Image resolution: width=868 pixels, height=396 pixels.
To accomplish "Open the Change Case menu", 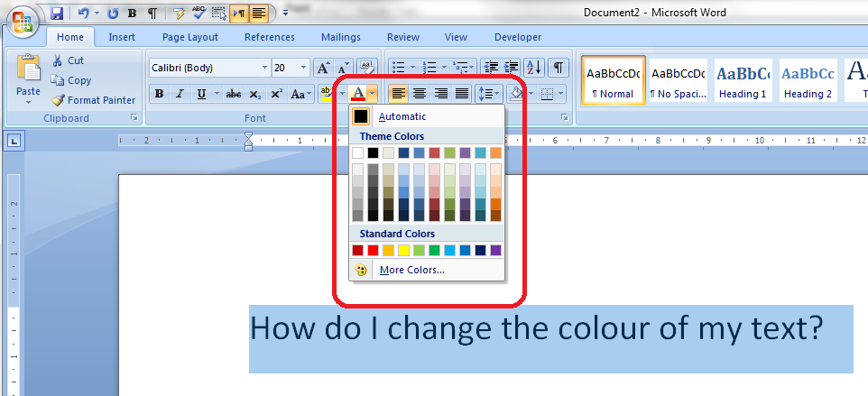I will pos(301,94).
